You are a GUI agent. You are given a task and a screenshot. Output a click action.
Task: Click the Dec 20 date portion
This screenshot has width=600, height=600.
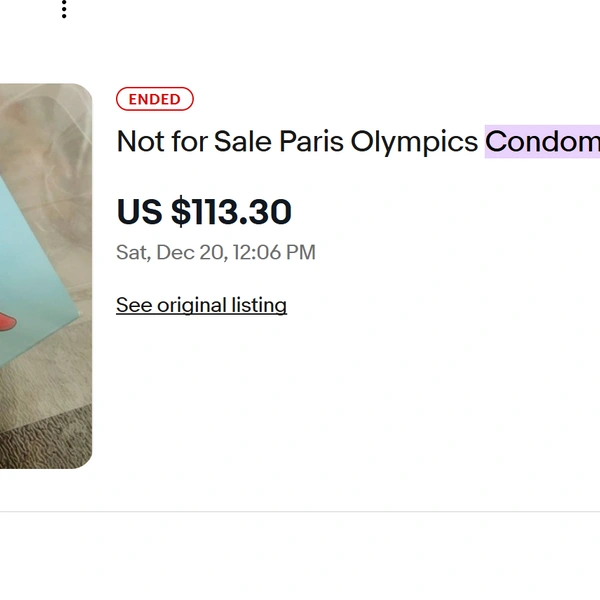coord(190,253)
